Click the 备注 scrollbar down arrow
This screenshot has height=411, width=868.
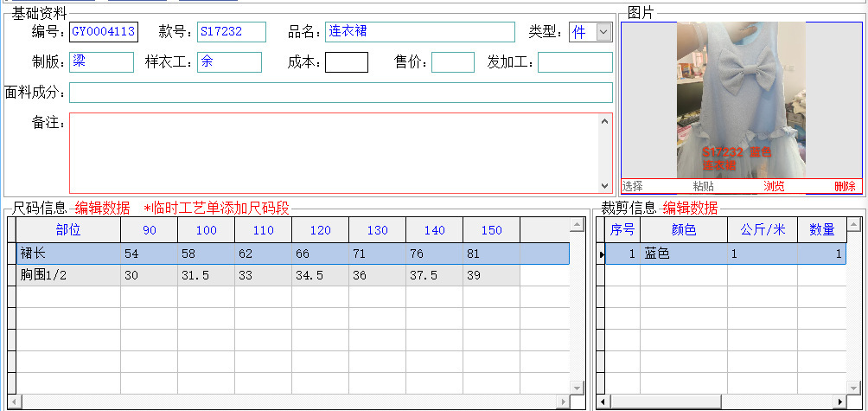pyautogui.click(x=604, y=185)
